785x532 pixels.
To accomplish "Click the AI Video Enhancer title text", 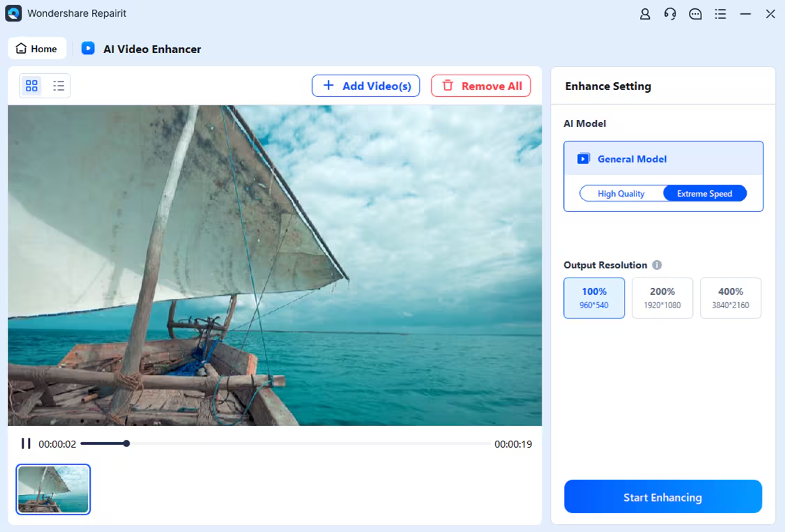I will coord(152,49).
